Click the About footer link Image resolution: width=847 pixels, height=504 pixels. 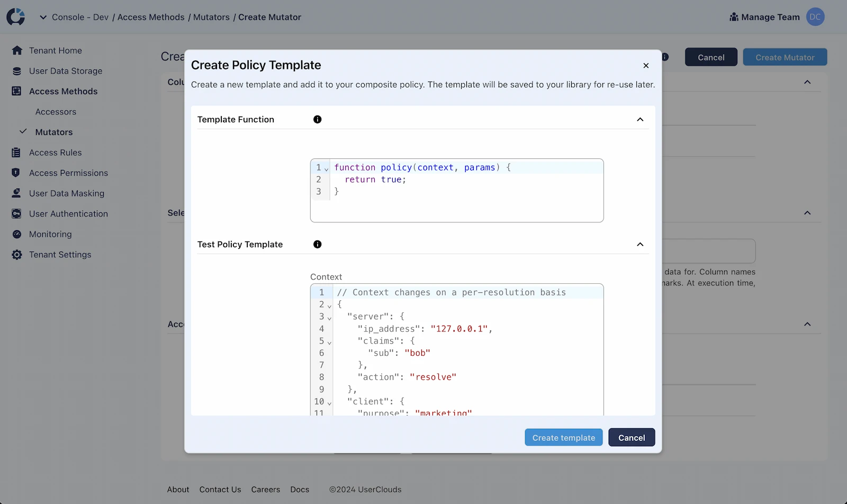click(178, 490)
